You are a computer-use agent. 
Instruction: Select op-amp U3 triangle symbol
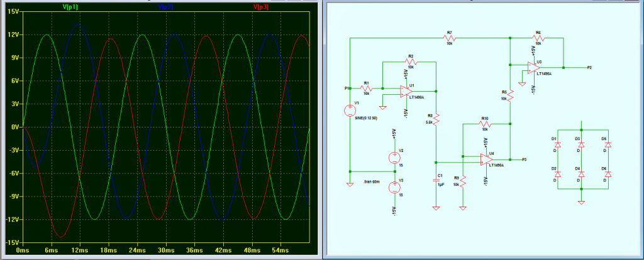pos(533,67)
